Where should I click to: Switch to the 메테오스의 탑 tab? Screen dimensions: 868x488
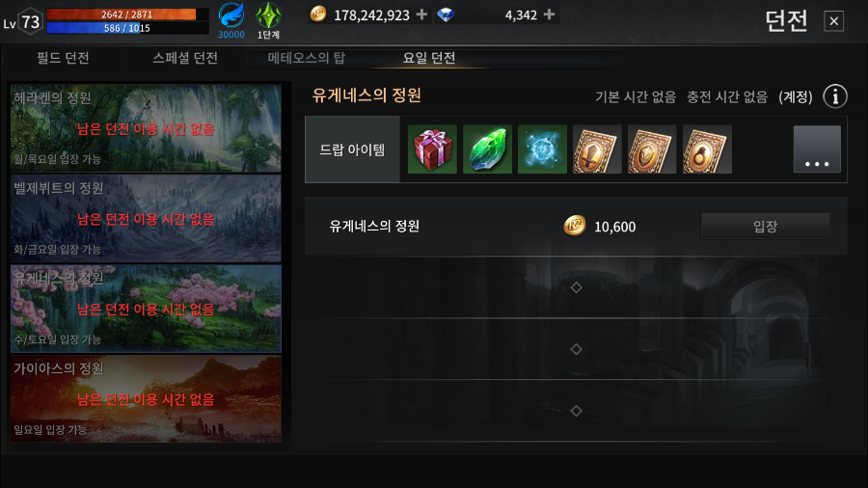coord(306,58)
